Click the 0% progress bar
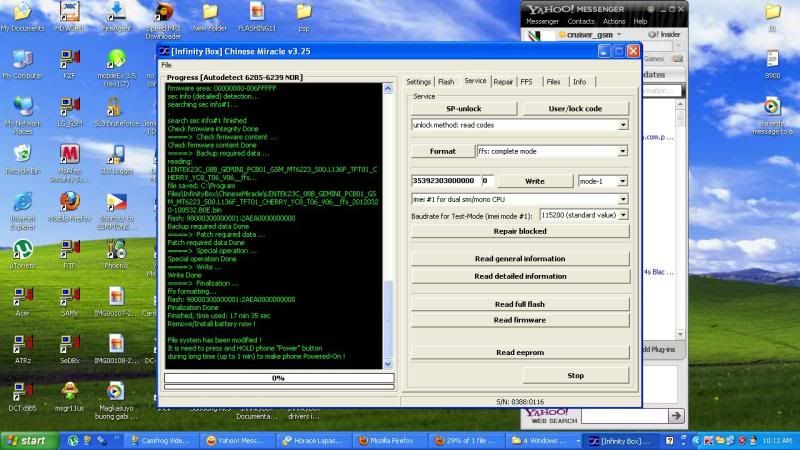The width and height of the screenshot is (800, 450). (279, 378)
